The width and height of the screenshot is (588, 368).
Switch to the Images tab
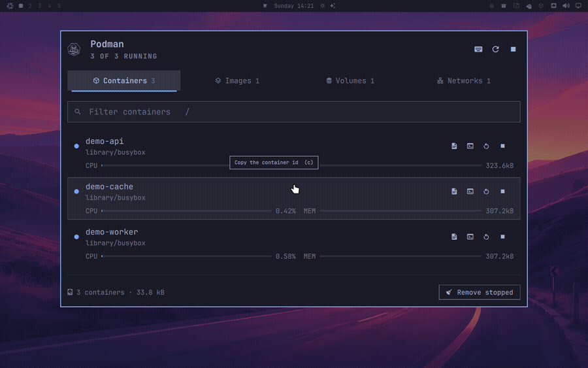click(237, 80)
